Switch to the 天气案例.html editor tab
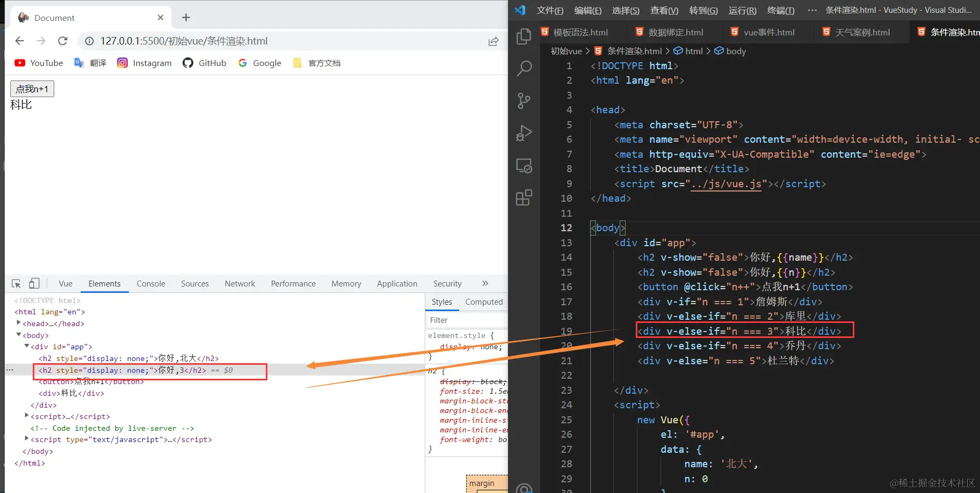 [x=856, y=32]
